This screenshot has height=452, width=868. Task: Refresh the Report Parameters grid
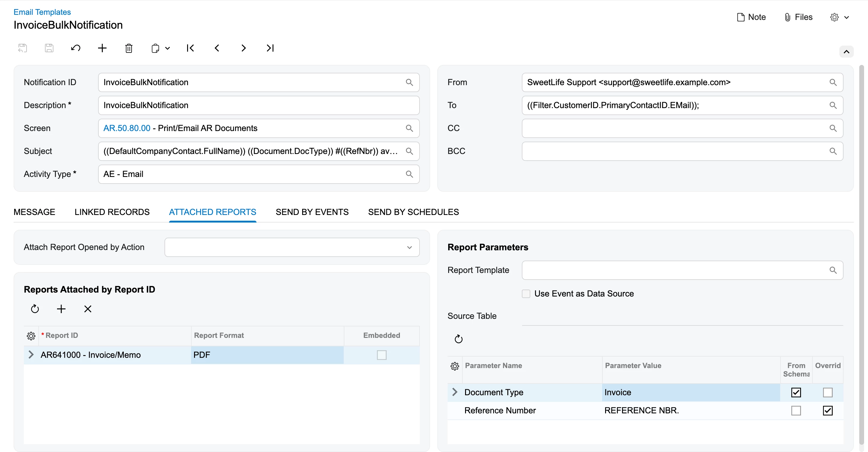tap(459, 339)
